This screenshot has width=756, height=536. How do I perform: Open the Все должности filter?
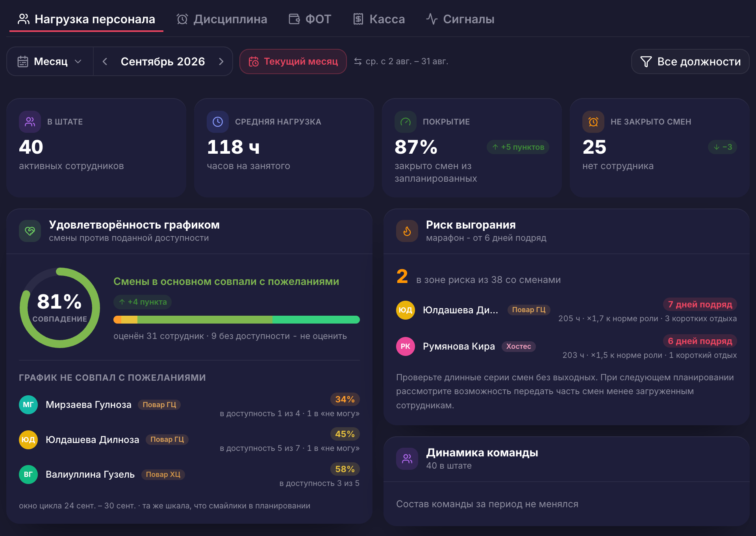point(690,61)
